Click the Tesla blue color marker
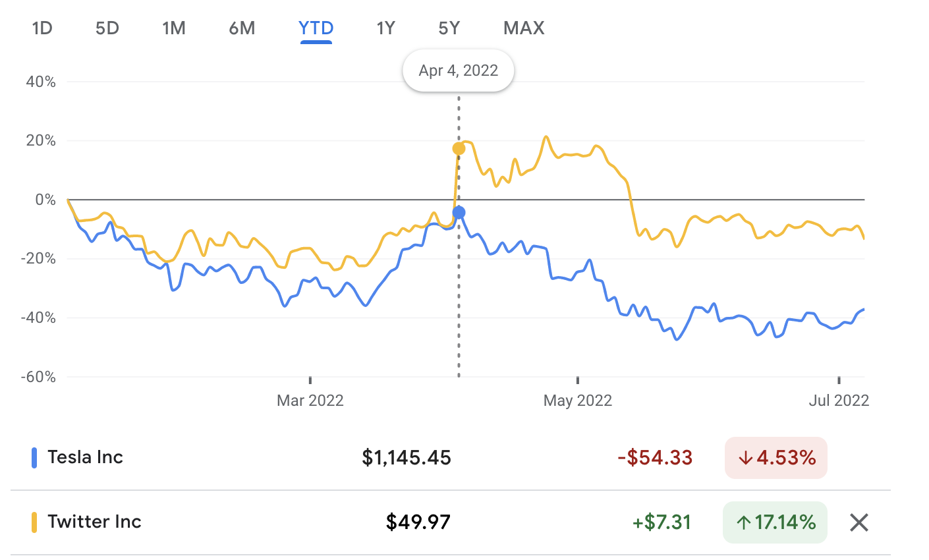The width and height of the screenshot is (929, 560). [34, 458]
